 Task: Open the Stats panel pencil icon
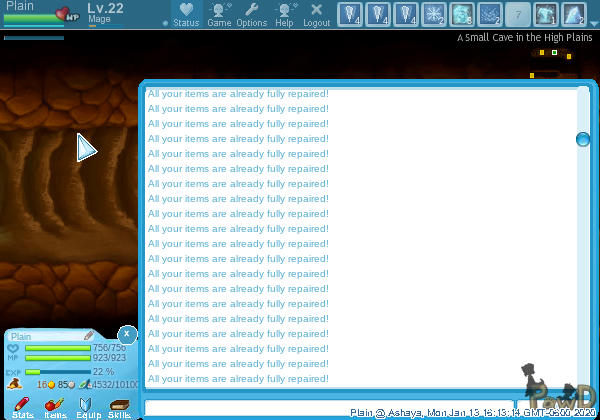(x=22, y=403)
